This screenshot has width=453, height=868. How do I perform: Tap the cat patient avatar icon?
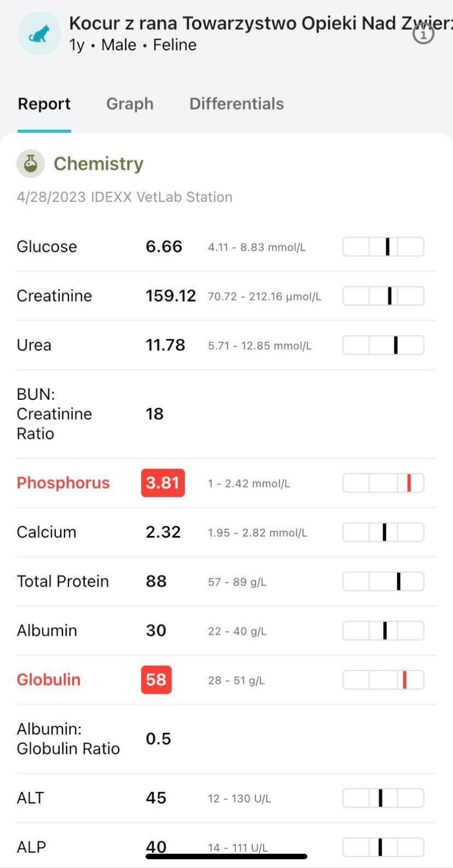click(x=39, y=34)
